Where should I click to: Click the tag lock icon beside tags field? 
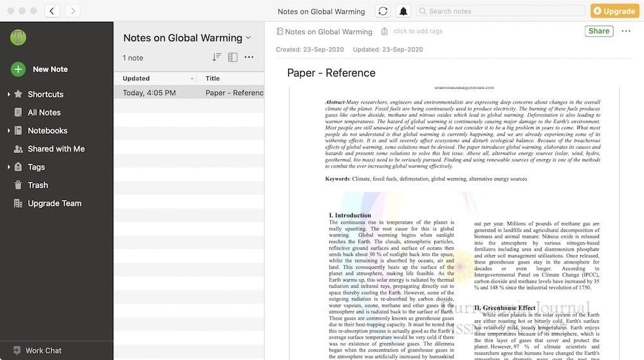[384, 32]
